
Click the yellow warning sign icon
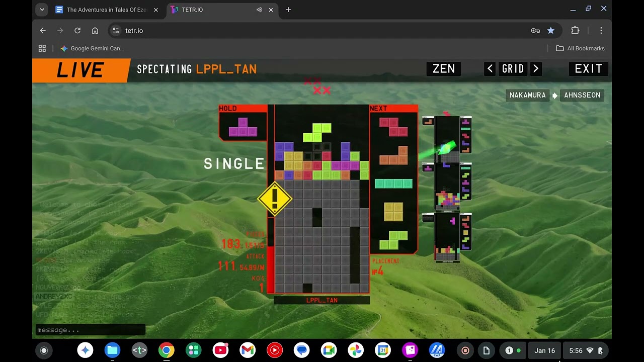(275, 199)
